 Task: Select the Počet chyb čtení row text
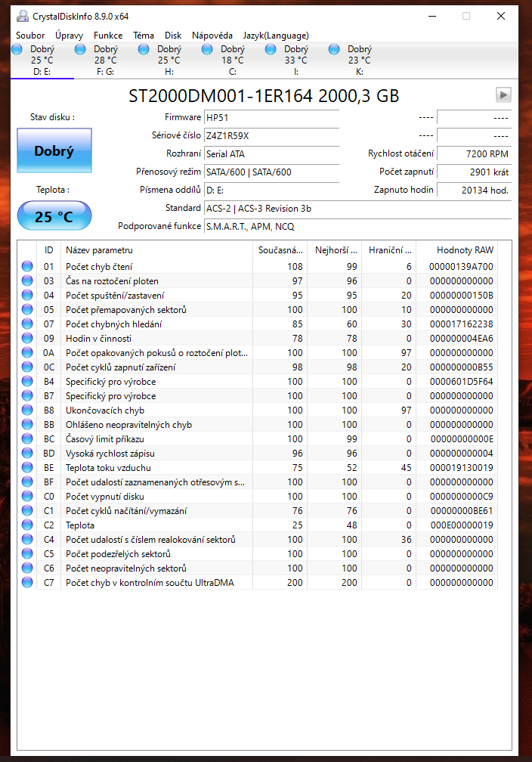click(x=99, y=267)
